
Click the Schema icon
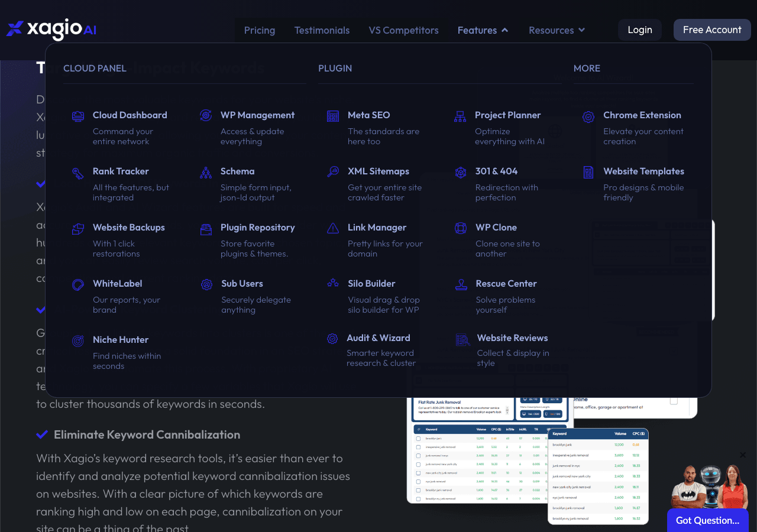point(206,173)
